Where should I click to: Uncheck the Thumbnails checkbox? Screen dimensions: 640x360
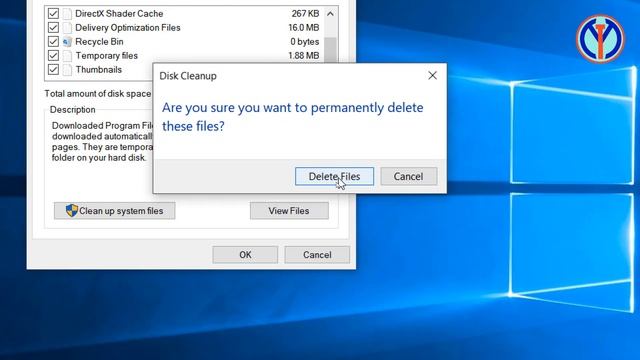53,69
